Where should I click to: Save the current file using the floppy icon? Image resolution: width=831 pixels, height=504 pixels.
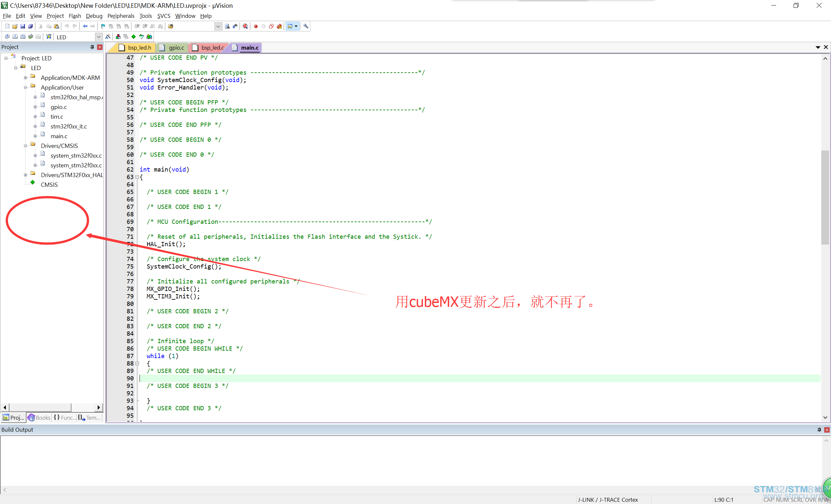pyautogui.click(x=23, y=26)
